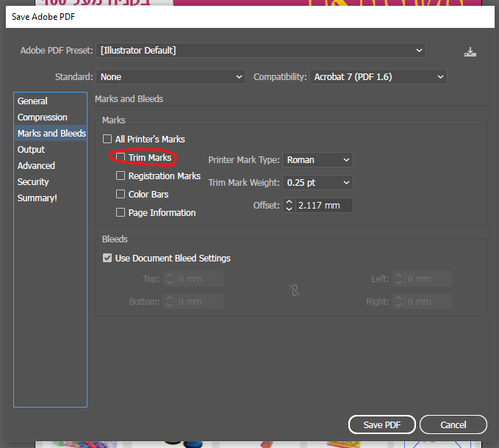Open the Advanced section
This screenshot has width=499, height=448.
pos(50,166)
